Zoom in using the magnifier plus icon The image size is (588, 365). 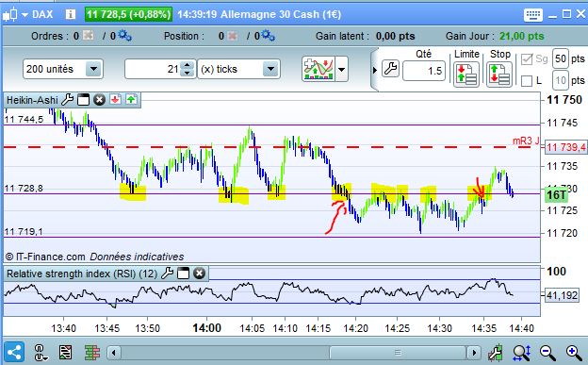(573, 353)
